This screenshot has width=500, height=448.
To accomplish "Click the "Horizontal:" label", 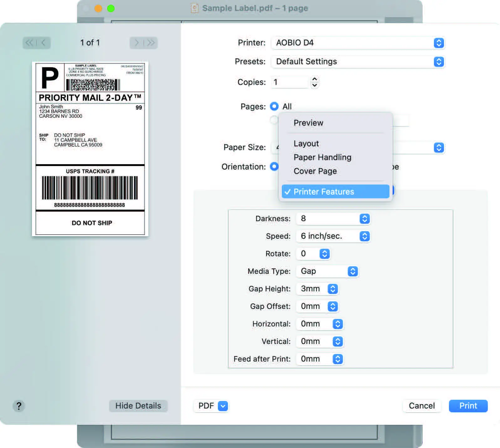I will coord(271,324).
